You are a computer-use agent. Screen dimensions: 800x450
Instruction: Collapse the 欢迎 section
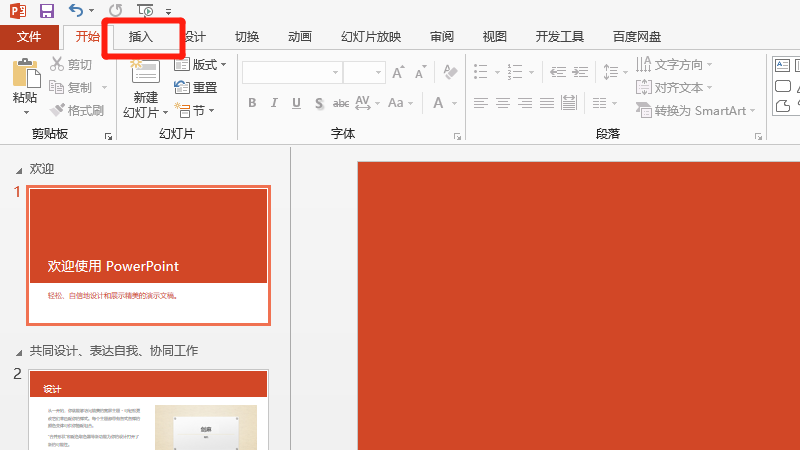point(19,170)
